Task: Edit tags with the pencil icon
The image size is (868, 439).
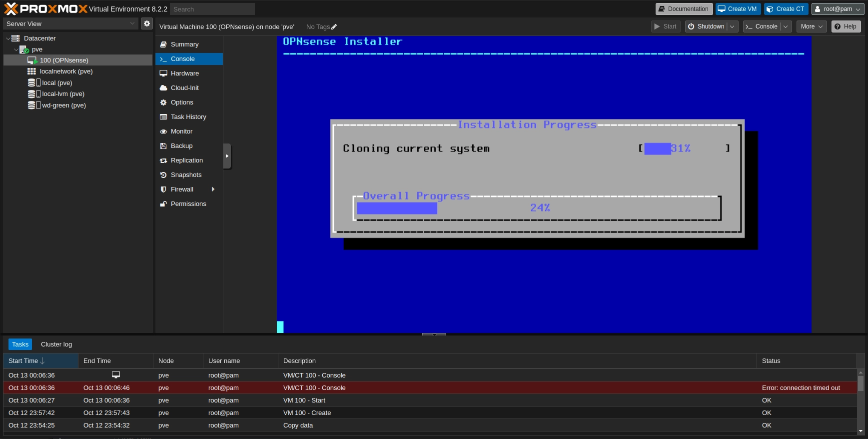Action: [x=334, y=27]
